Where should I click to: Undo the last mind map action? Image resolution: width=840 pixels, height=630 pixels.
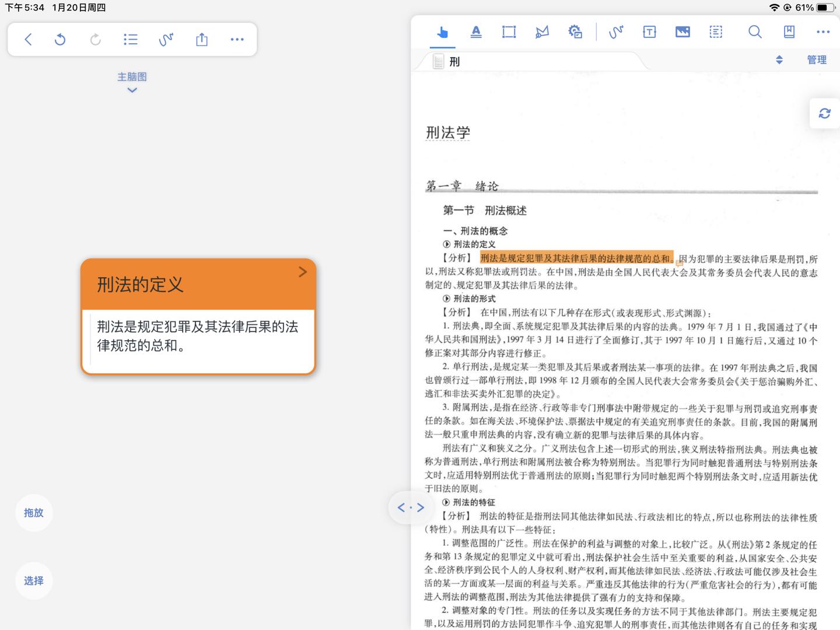(60, 39)
